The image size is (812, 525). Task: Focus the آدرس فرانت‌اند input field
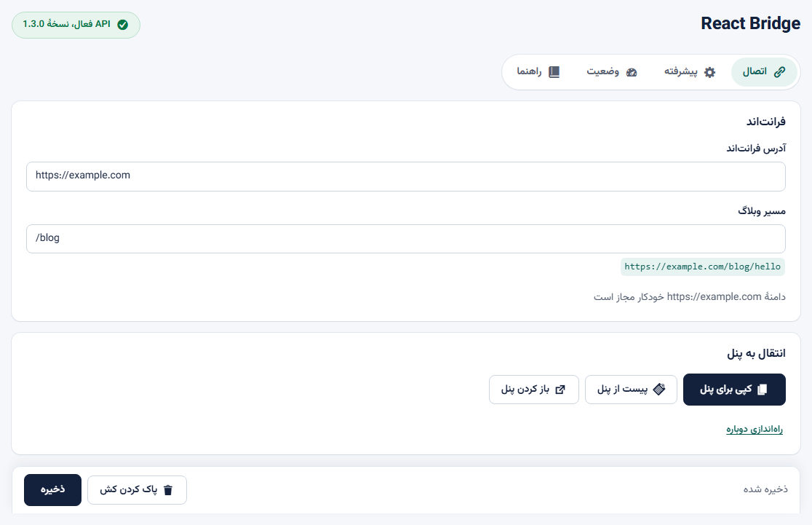pos(406,176)
